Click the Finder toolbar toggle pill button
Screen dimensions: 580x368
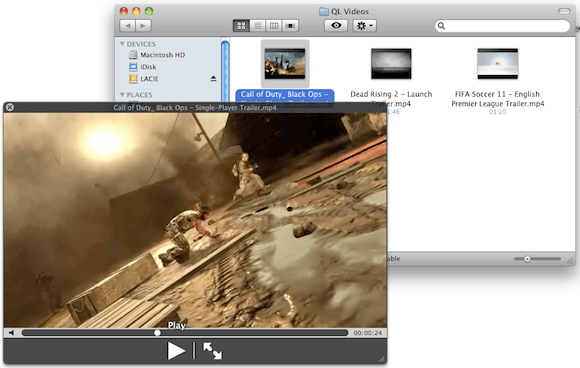[564, 11]
